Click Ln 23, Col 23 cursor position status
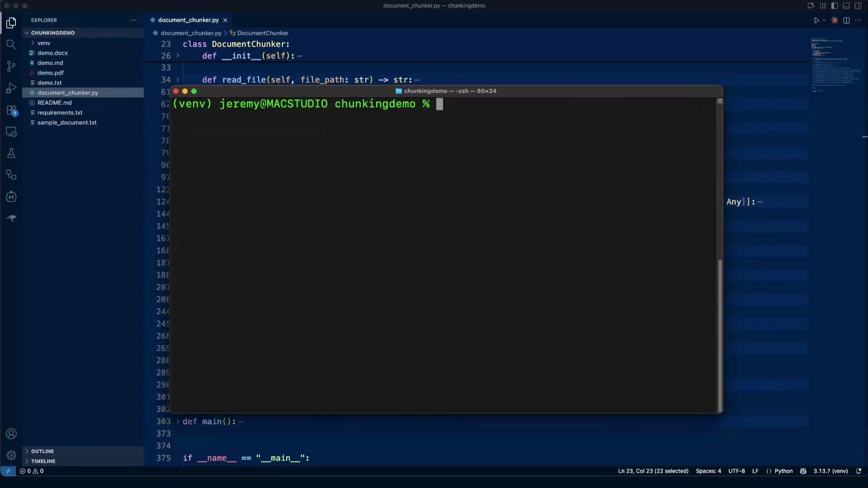The image size is (868, 488). (653, 471)
